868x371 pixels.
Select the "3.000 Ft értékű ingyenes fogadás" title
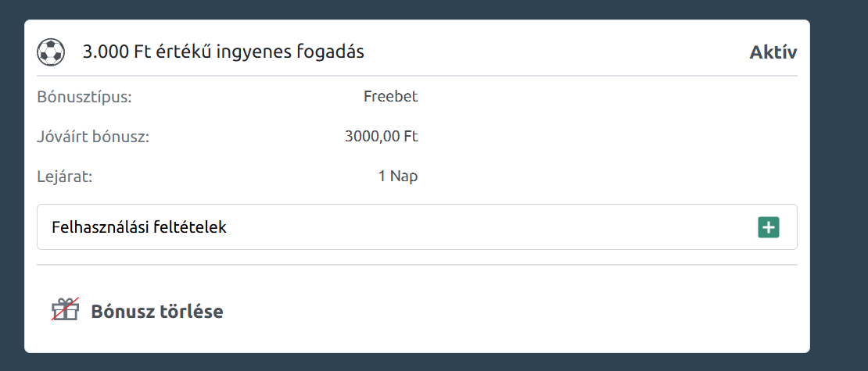[x=224, y=52]
